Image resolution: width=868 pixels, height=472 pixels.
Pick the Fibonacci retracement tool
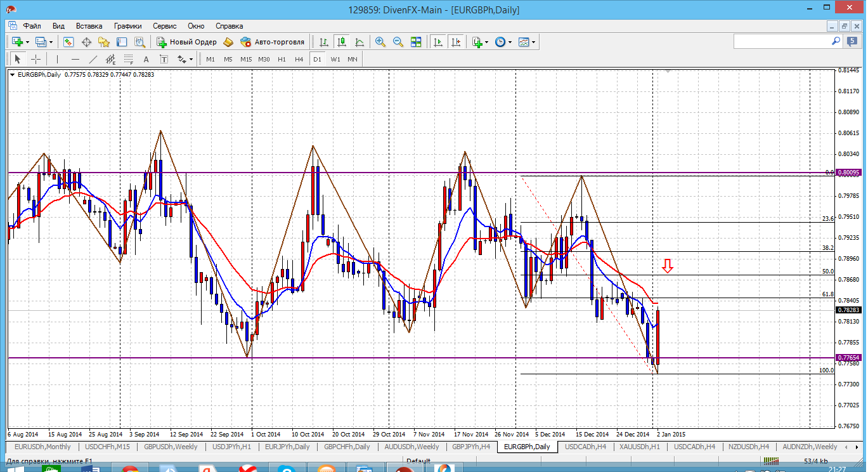point(129,59)
